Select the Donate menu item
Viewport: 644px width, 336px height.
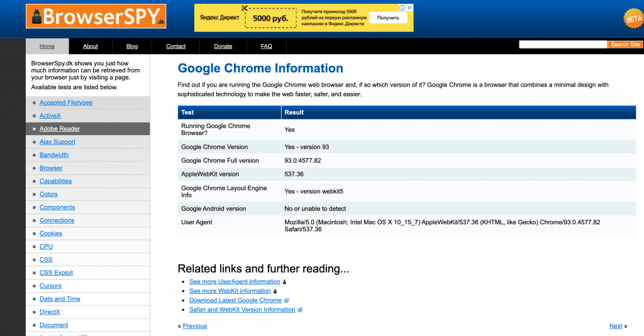pyautogui.click(x=223, y=46)
